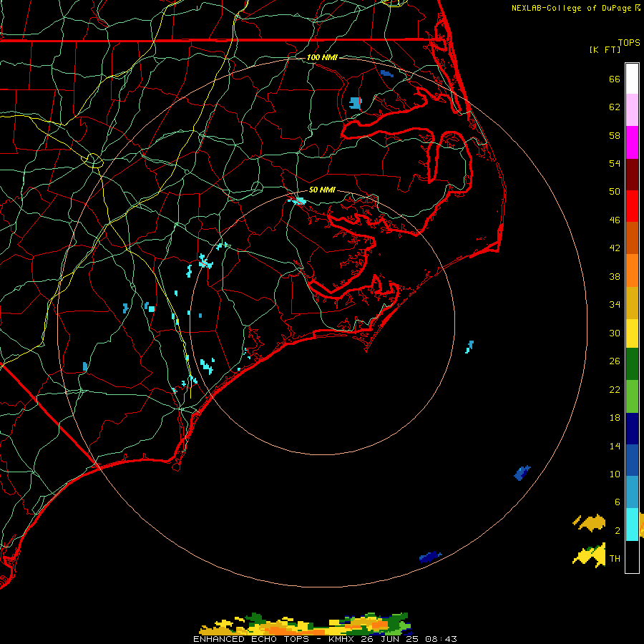Viewport: 644px width, 644px height.
Task: Click the legend value "42"
Action: pyautogui.click(x=615, y=248)
